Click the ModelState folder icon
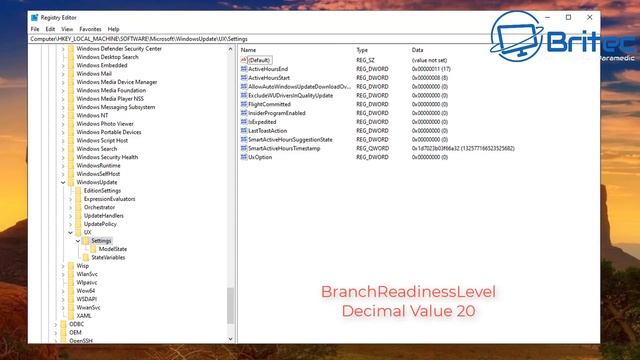 [93, 249]
